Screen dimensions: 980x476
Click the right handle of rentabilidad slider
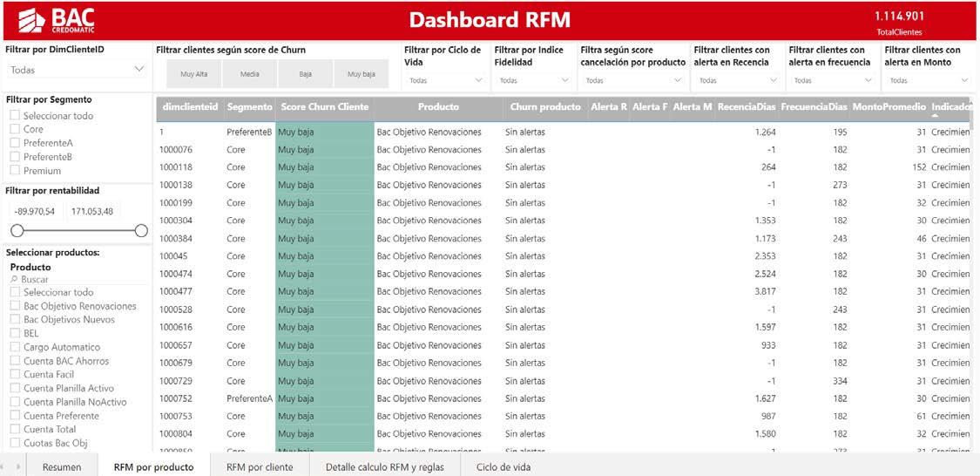coord(141,231)
